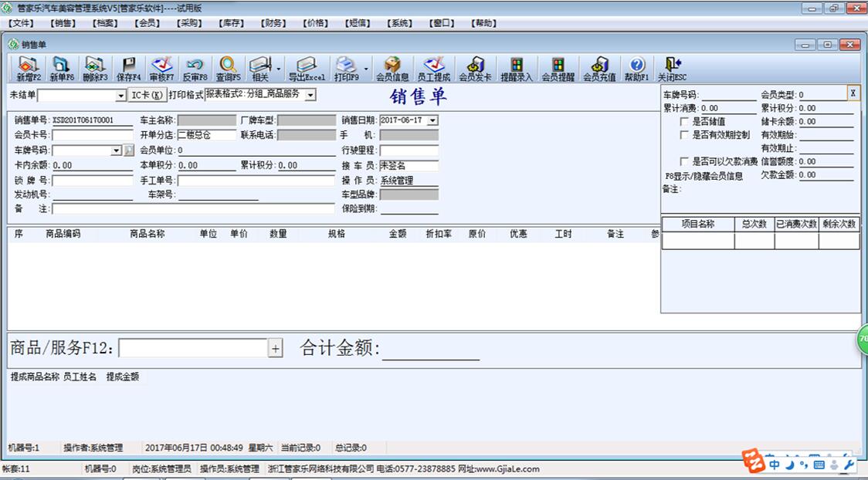This screenshot has height=480, width=868.
Task: Click the 查询F5 search icon
Action: coord(229,68)
